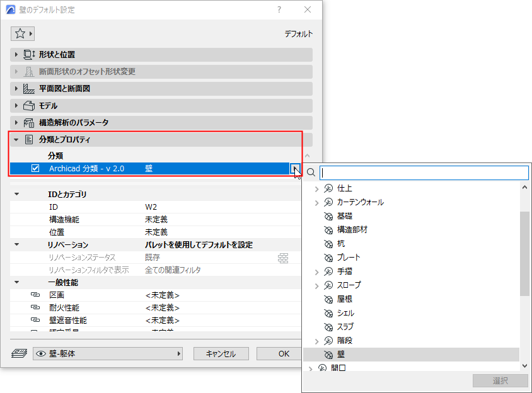Click the help question mark in title bar
Screen dimensions: 532x393
tap(279, 9)
